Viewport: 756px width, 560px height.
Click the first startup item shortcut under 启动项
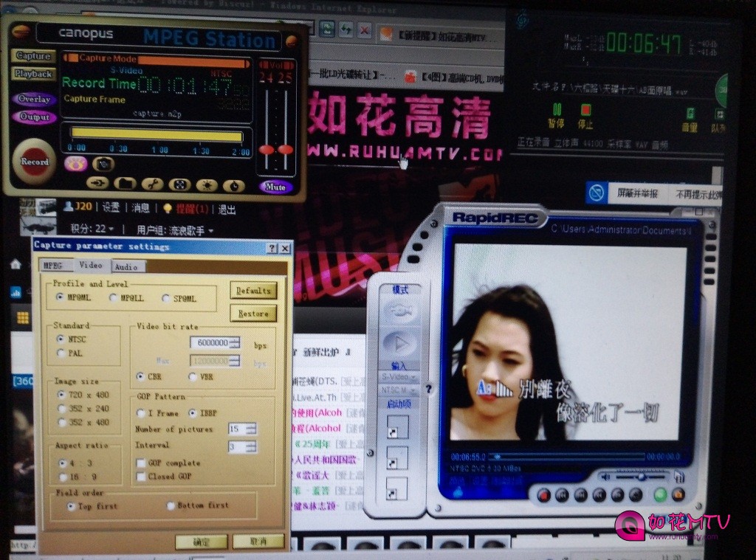[397, 427]
